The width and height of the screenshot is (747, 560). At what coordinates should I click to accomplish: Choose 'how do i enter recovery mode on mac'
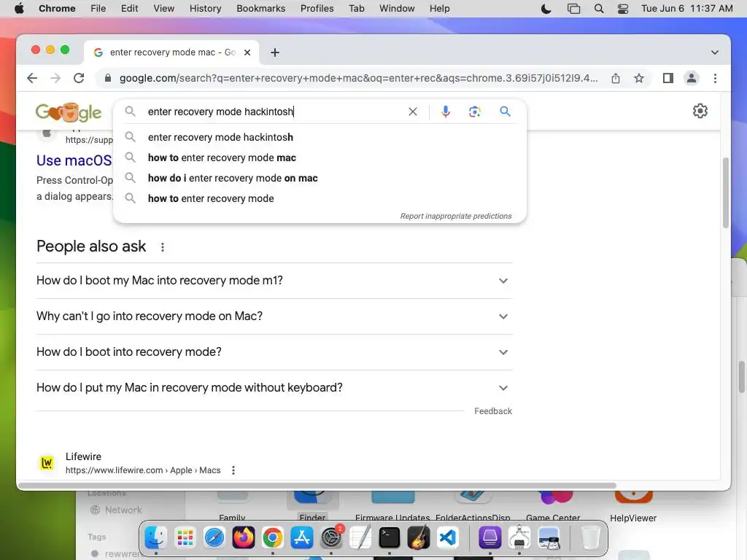[320, 178]
